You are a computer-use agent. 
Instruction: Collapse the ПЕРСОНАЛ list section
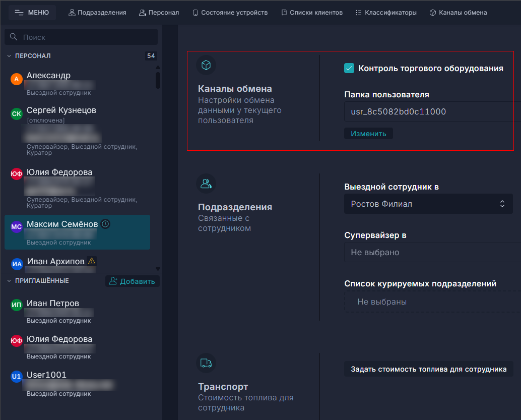[9, 56]
